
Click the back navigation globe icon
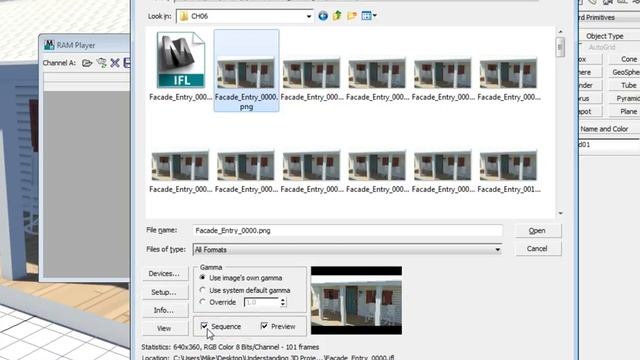tap(323, 16)
